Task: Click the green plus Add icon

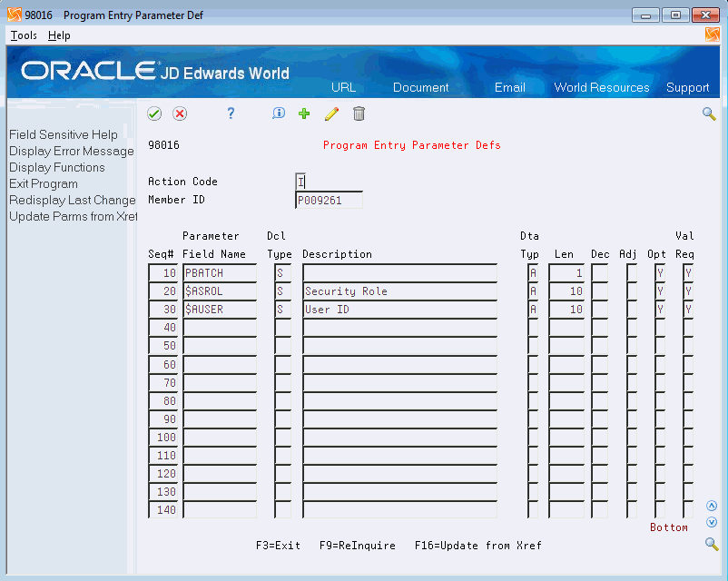Action: coord(304,113)
